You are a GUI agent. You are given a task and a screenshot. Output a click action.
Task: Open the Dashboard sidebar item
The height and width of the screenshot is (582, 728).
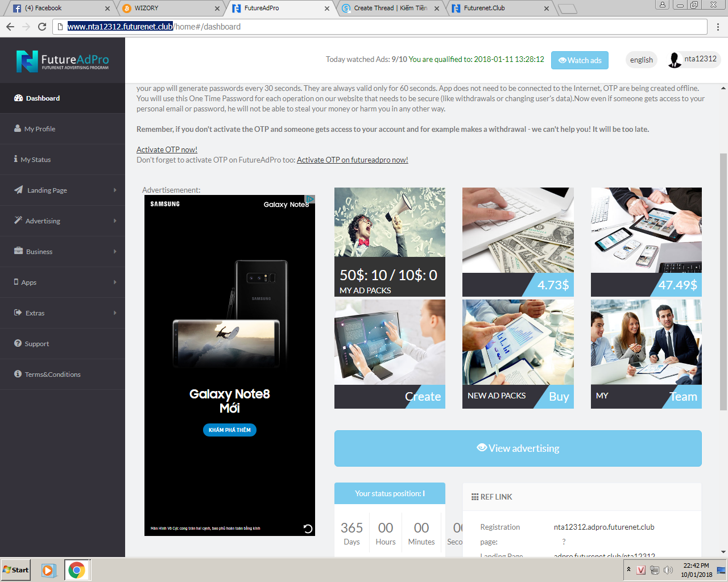63,98
